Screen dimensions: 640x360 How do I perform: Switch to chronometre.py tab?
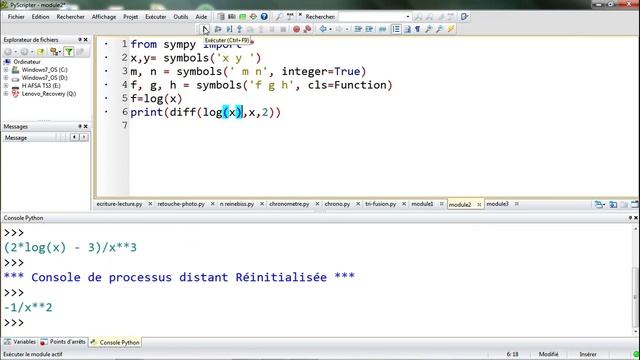[289, 204]
